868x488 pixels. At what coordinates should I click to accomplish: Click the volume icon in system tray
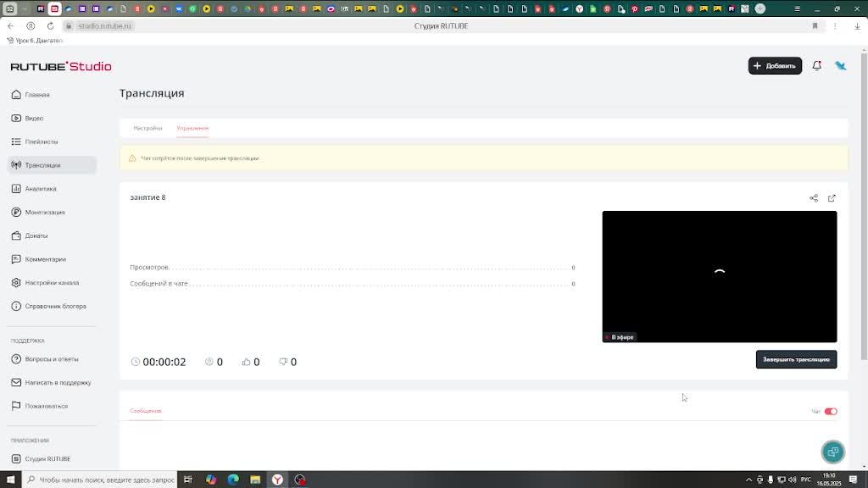[793, 480]
